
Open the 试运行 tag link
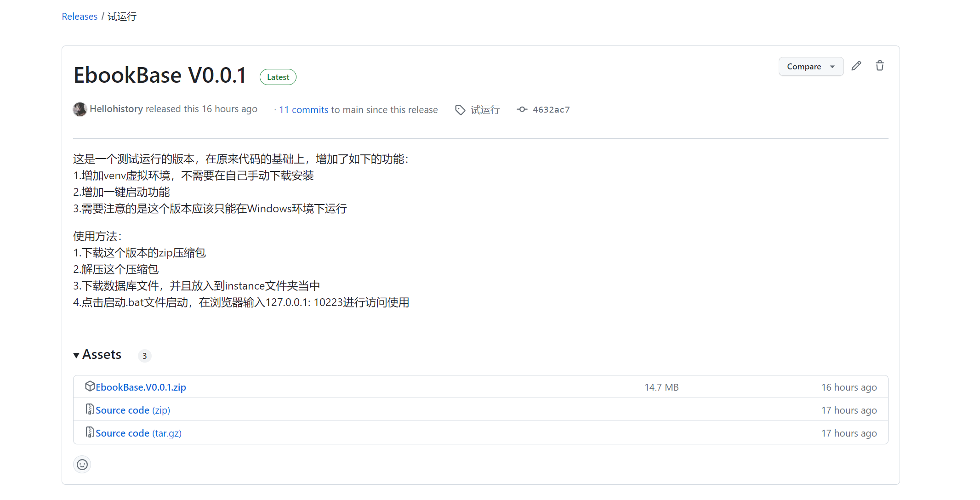pyautogui.click(x=485, y=110)
